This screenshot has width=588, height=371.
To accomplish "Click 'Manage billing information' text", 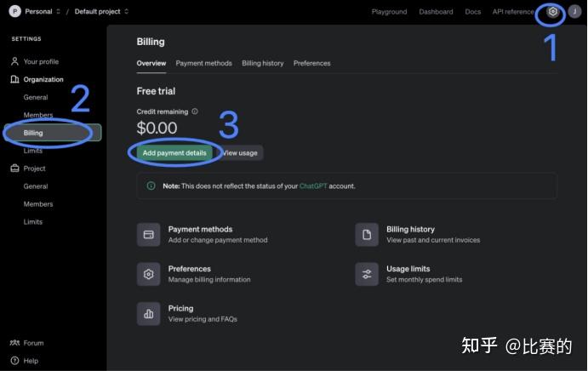I will tap(209, 279).
